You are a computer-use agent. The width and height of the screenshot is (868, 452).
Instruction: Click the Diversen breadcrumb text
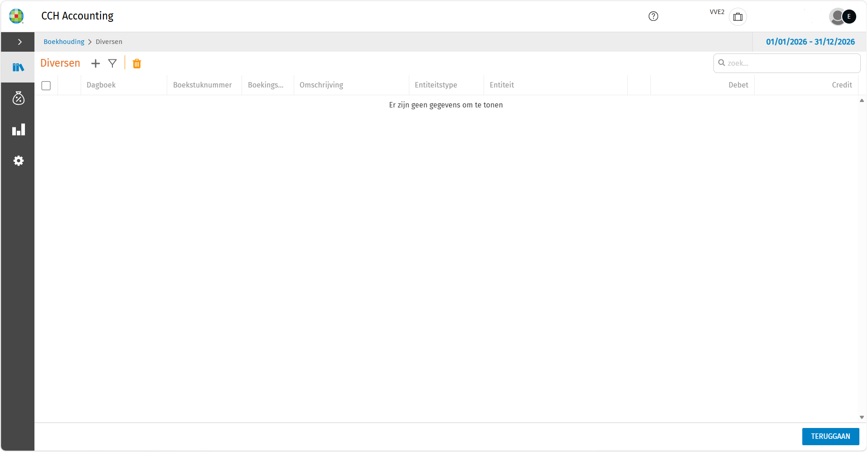109,42
